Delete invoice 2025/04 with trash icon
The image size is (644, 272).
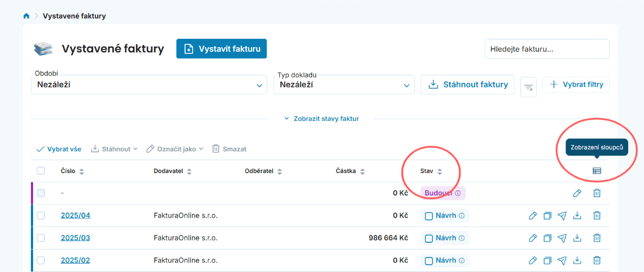click(x=597, y=215)
